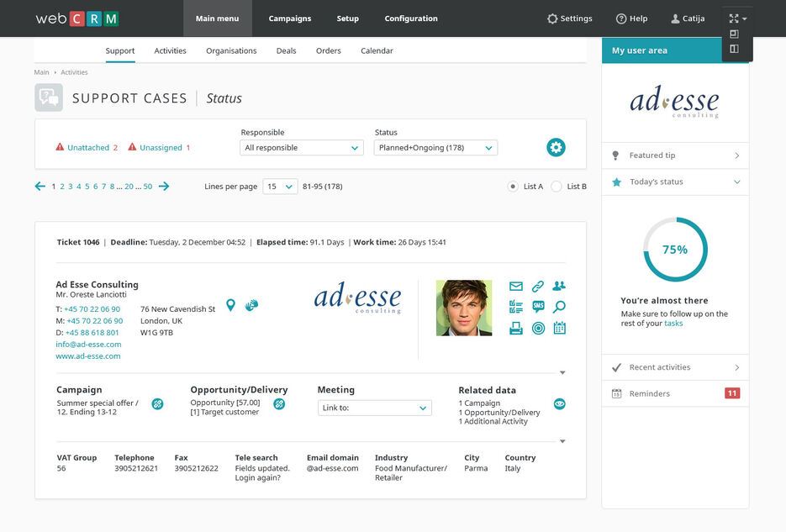Open the Main menu tab

217,18
